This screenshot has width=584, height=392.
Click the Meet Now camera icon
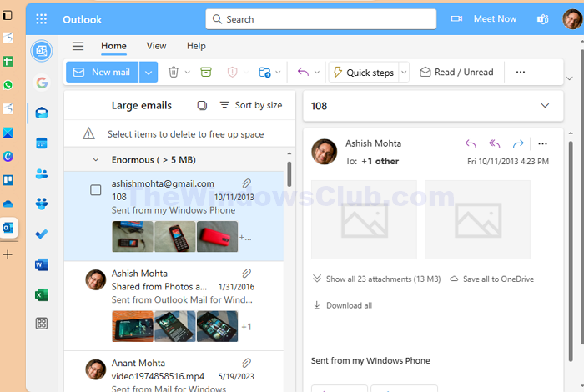456,18
